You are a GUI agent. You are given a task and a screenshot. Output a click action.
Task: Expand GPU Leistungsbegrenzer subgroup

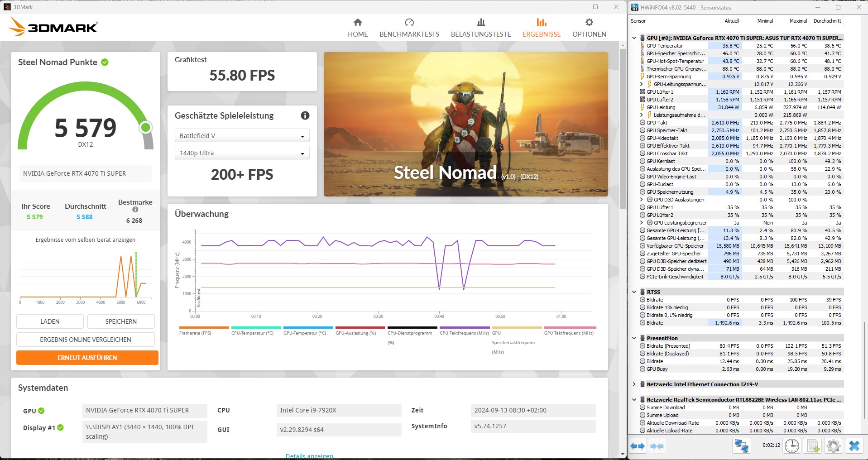[x=641, y=223]
